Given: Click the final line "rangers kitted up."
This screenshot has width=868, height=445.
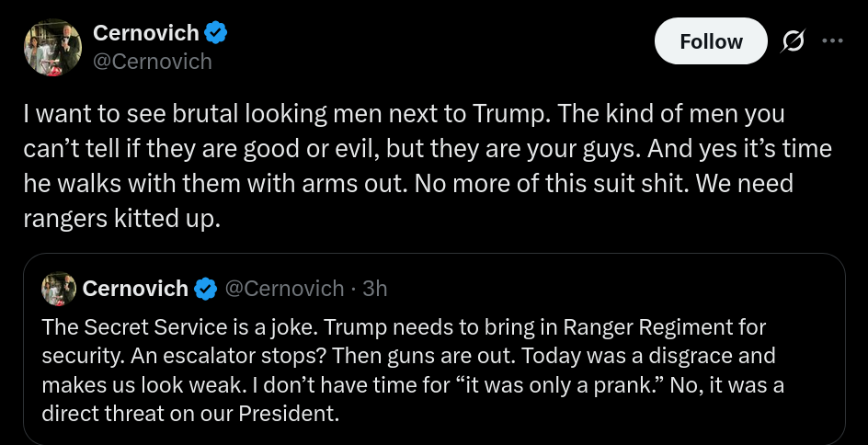Looking at the screenshot, I should pos(122,219).
